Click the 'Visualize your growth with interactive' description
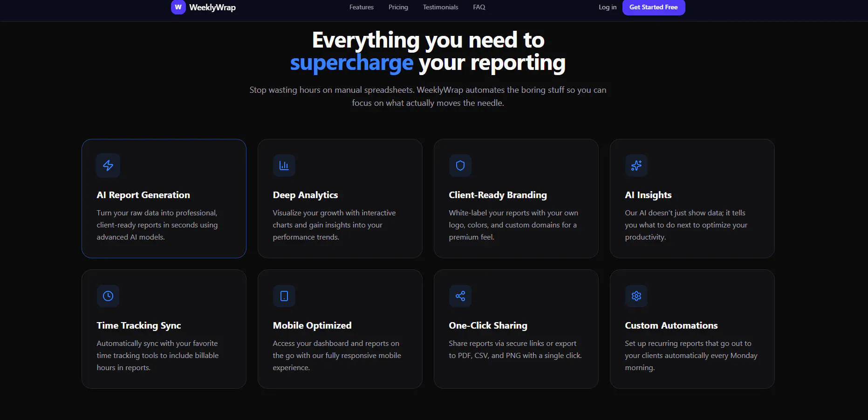868x420 pixels. 334,225
